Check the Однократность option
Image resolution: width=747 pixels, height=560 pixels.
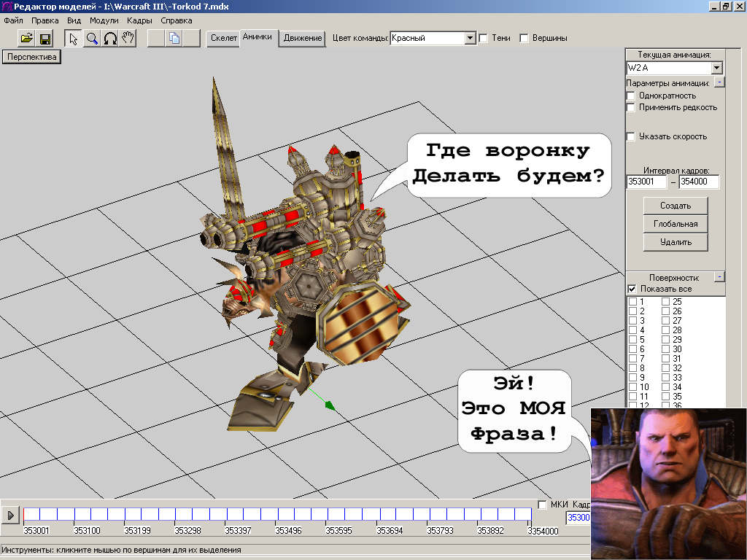pyautogui.click(x=632, y=96)
